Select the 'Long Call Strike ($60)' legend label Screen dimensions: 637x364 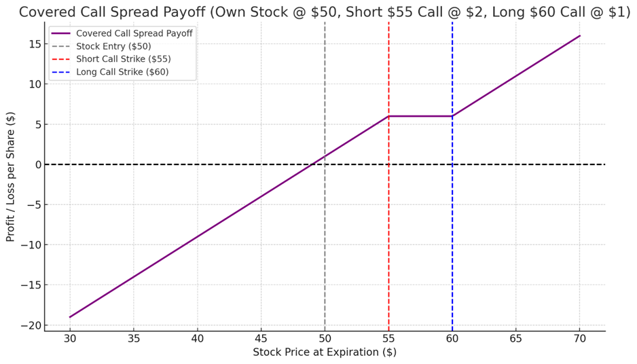122,72
